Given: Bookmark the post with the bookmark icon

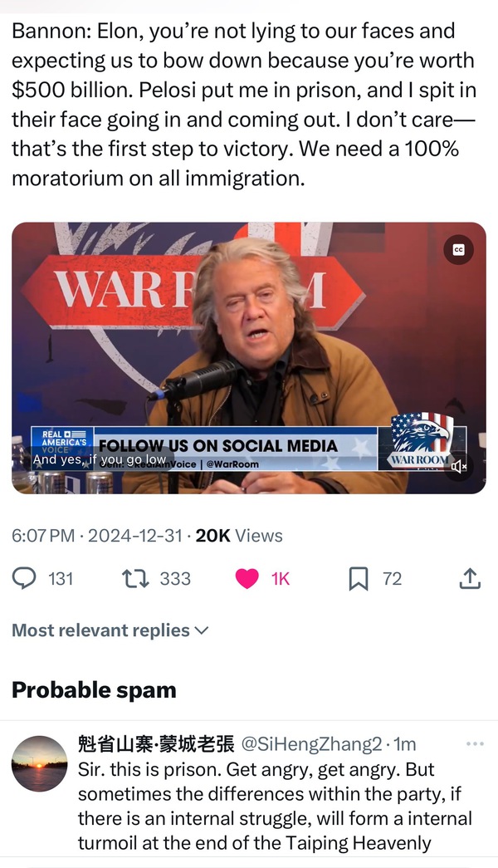Looking at the screenshot, I should tap(359, 578).
